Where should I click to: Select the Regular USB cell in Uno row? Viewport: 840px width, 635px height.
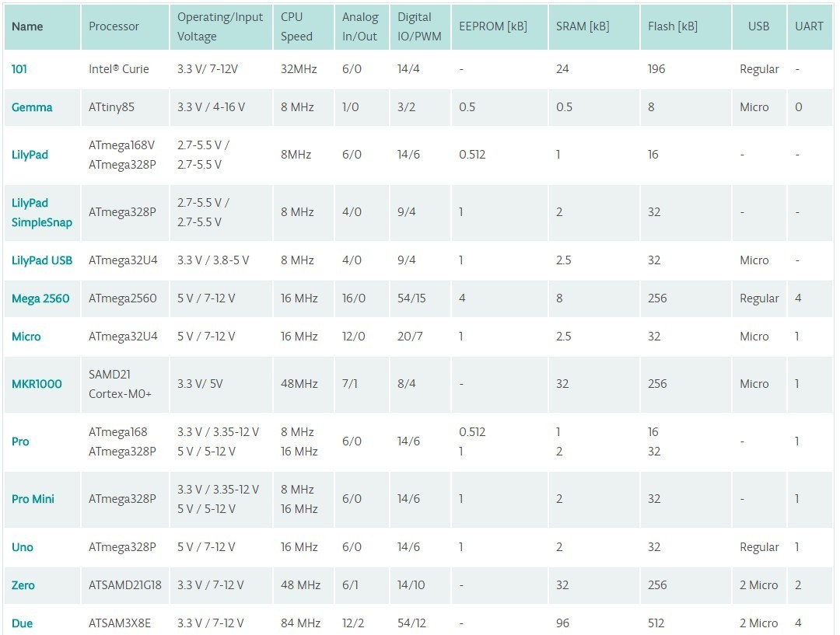click(x=759, y=547)
